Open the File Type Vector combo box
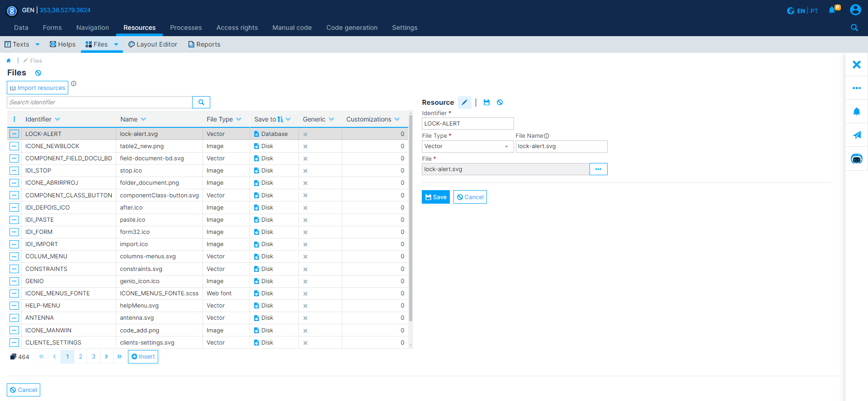 [x=467, y=146]
